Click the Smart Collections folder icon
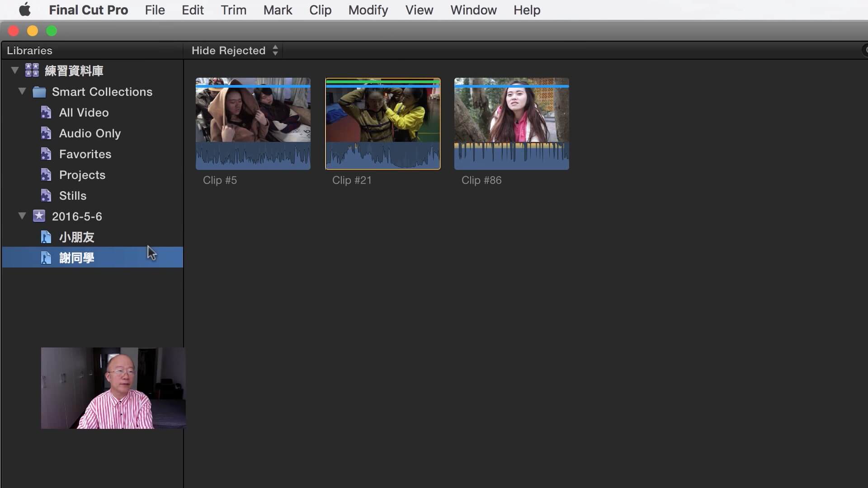This screenshot has height=488, width=868. pyautogui.click(x=39, y=92)
